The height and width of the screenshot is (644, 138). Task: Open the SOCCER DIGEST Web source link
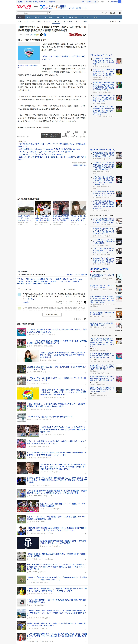pyautogui.click(x=80, y=165)
